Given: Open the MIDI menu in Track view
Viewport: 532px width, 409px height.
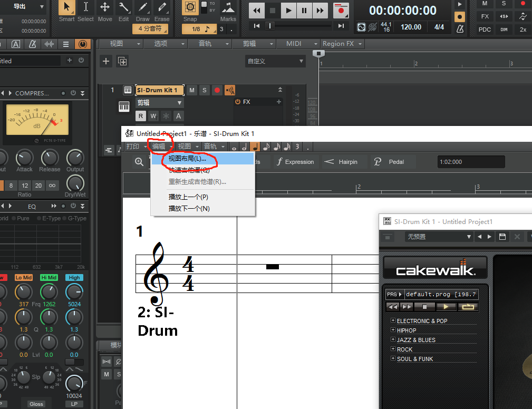Looking at the screenshot, I should point(298,44).
